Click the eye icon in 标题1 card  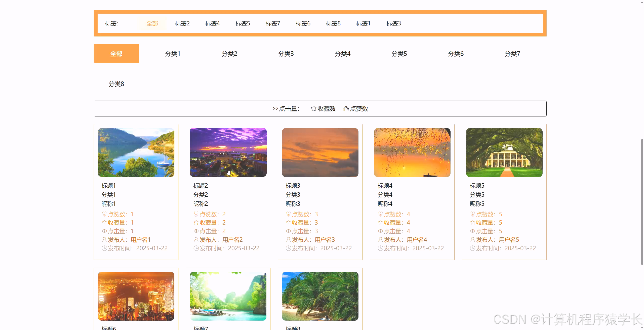104,231
